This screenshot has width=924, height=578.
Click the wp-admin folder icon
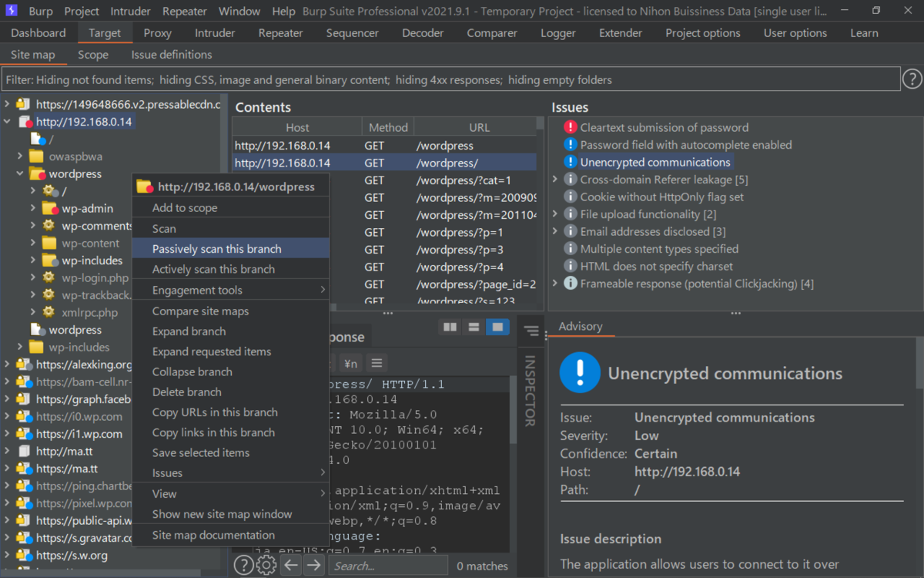tap(50, 208)
